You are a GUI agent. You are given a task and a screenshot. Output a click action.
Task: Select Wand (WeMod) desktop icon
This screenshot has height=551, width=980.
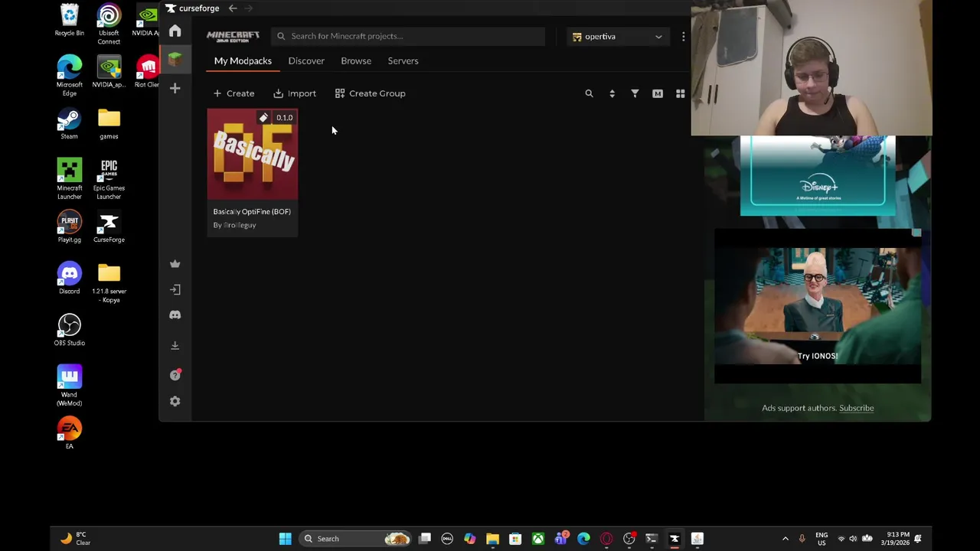(69, 386)
